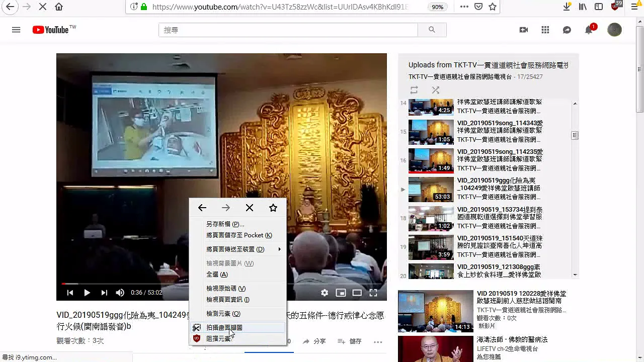The image size is (644, 362).
Task: Enter fullscreen video mode
Action: click(373, 293)
